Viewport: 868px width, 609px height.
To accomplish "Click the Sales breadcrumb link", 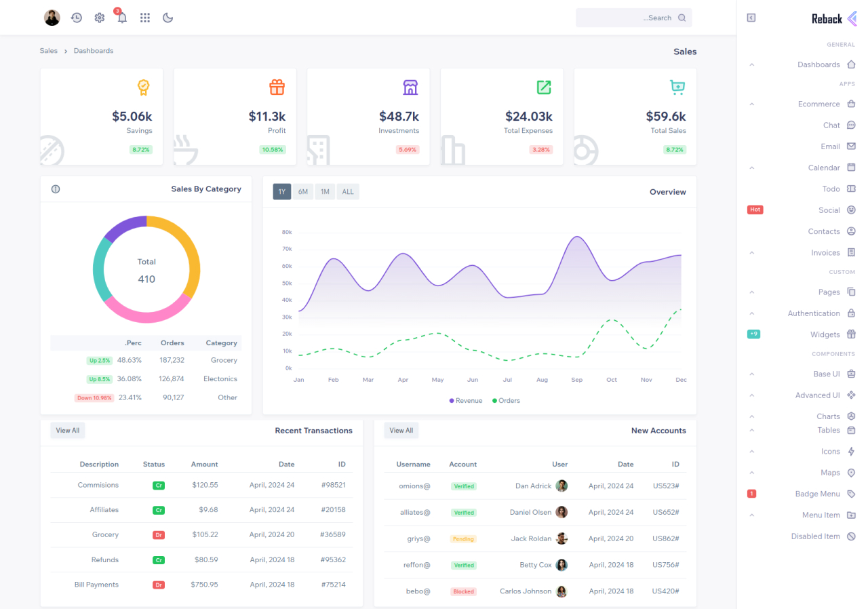I will 49,51.
